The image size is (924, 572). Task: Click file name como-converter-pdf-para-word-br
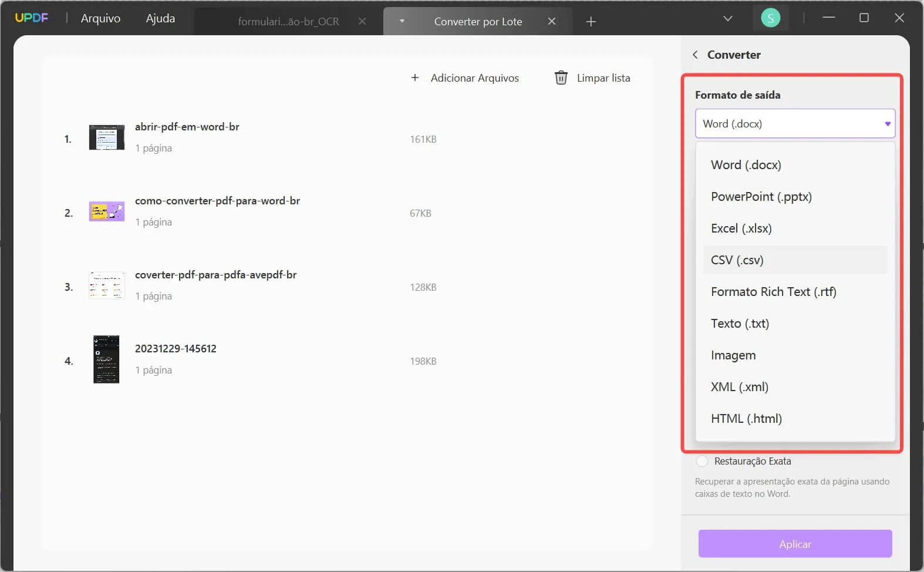tap(217, 200)
